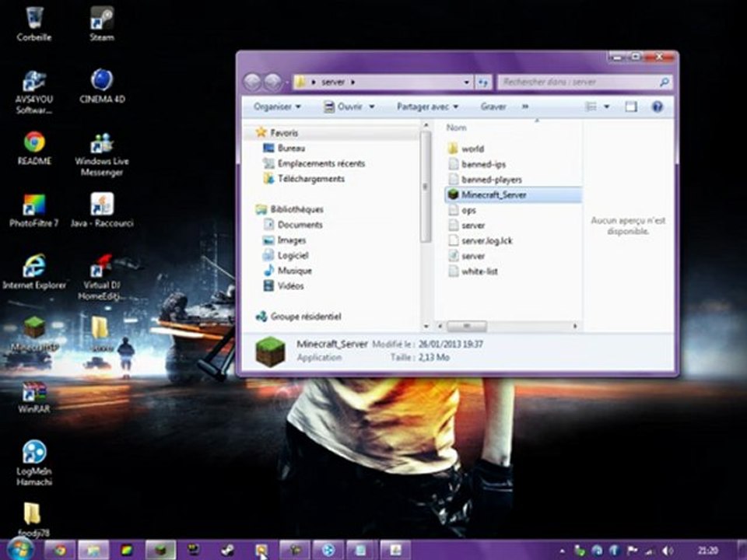
Task: Select the ops file
Action: [x=462, y=210]
